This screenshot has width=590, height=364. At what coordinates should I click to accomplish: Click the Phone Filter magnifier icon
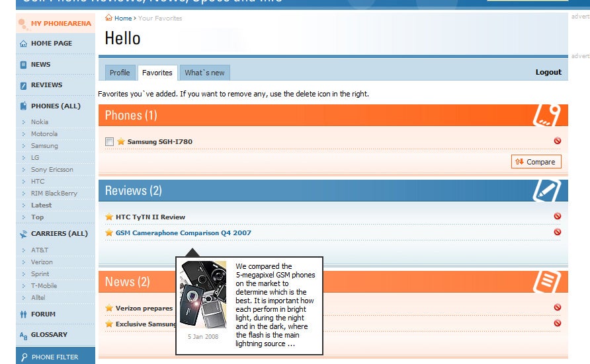tap(24, 357)
